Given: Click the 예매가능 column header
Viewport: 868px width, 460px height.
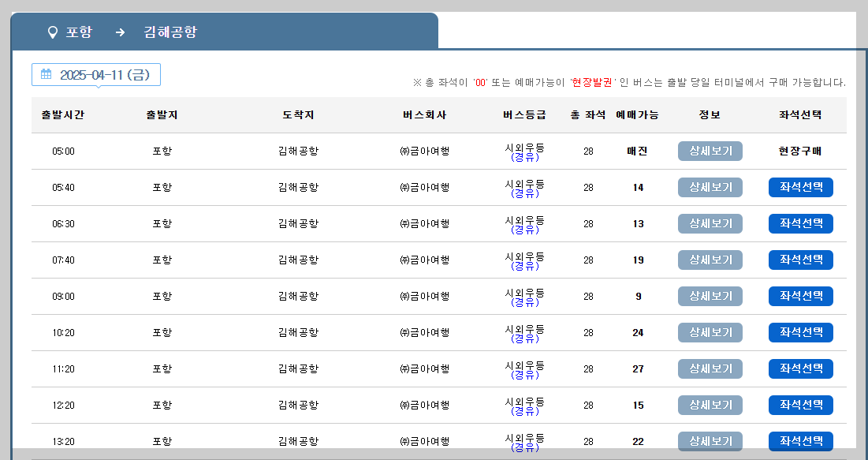Looking at the screenshot, I should (x=636, y=114).
